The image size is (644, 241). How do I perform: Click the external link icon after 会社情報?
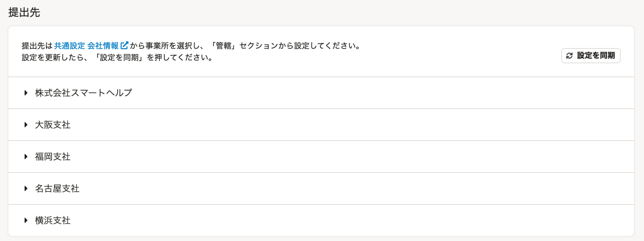(125, 45)
